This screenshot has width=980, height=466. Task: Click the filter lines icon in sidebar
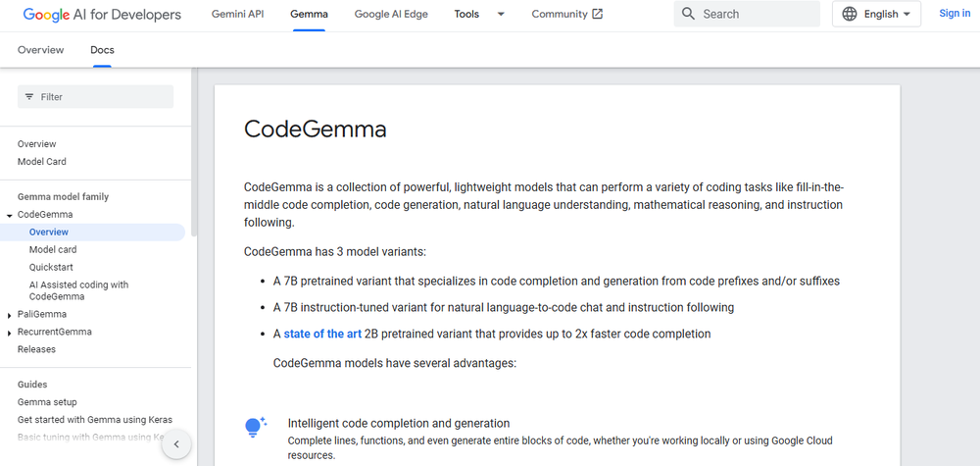click(x=29, y=97)
